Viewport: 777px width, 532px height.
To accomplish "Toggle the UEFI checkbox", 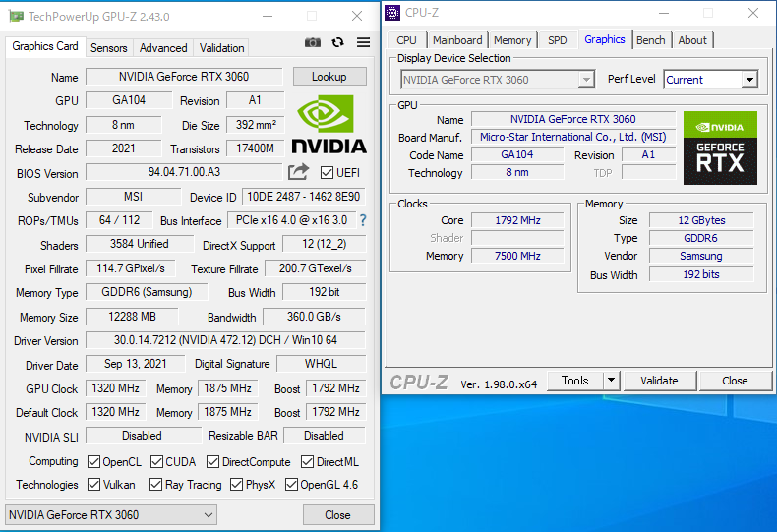I will point(327,172).
